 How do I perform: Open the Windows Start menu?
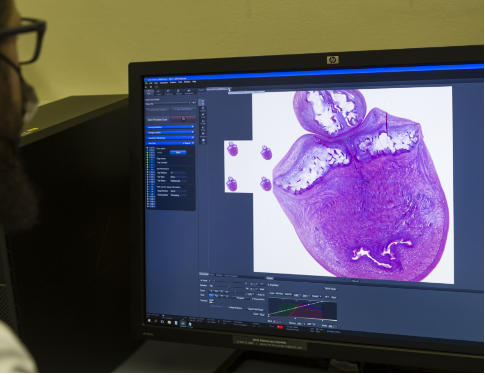[149, 321]
